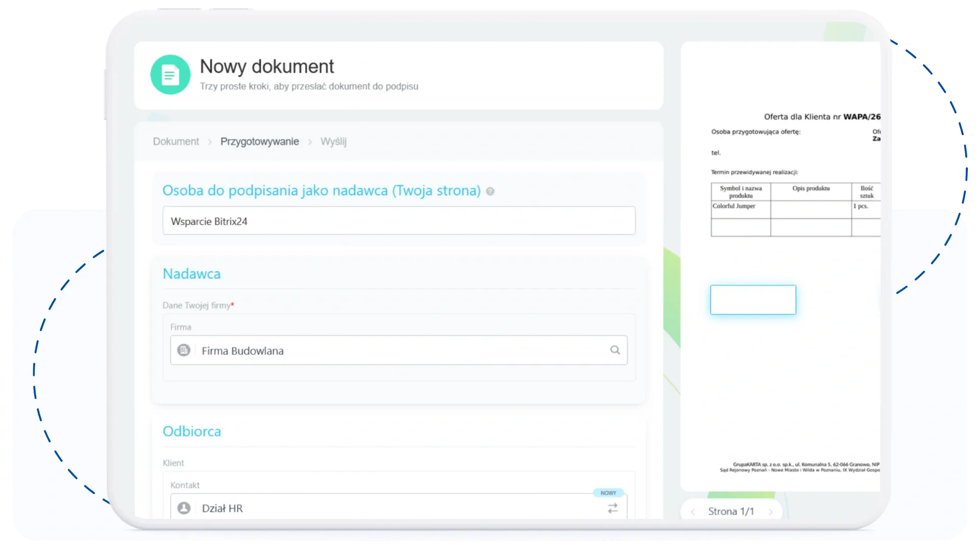This screenshot has height=551, width=980.
Task: Click the Strona 1/1 page indicator
Action: [x=730, y=512]
